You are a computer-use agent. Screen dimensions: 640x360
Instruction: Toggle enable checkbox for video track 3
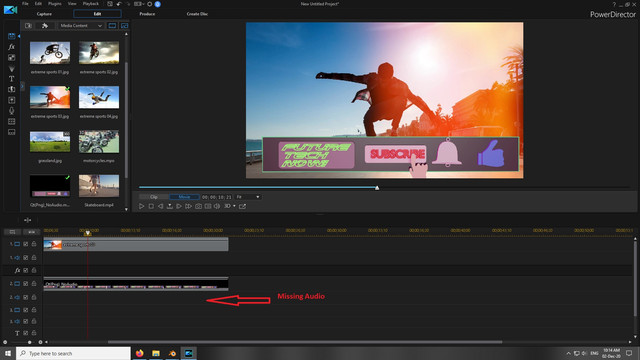click(x=26, y=310)
